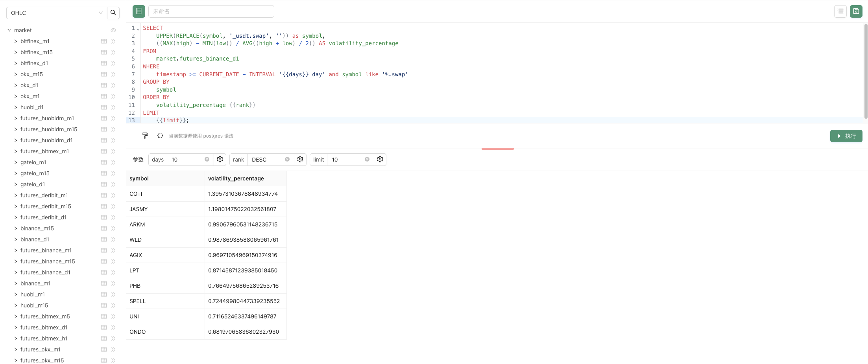Click table icon for bitfinex_m1

104,41
